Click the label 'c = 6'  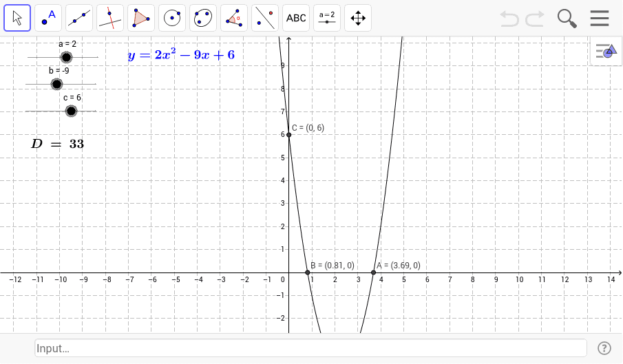click(x=72, y=98)
